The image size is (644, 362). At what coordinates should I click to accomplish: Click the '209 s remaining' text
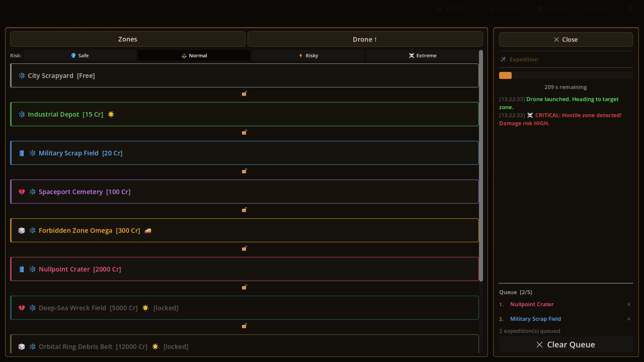pos(566,87)
